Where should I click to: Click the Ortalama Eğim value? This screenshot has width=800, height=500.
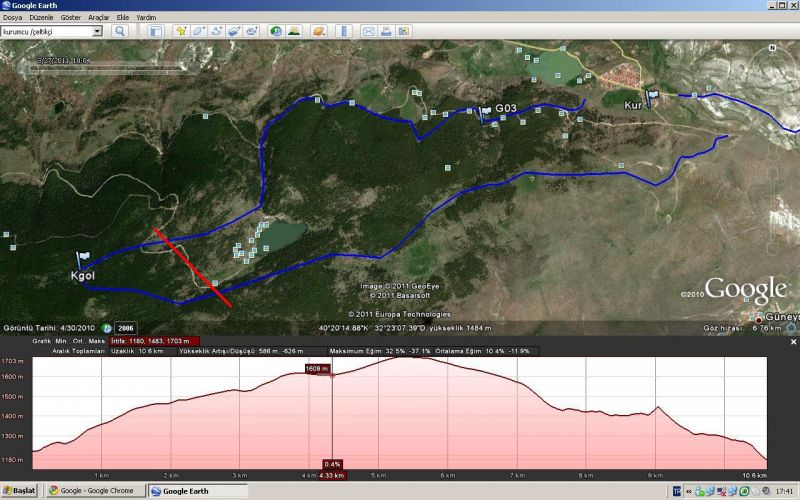click(483, 351)
